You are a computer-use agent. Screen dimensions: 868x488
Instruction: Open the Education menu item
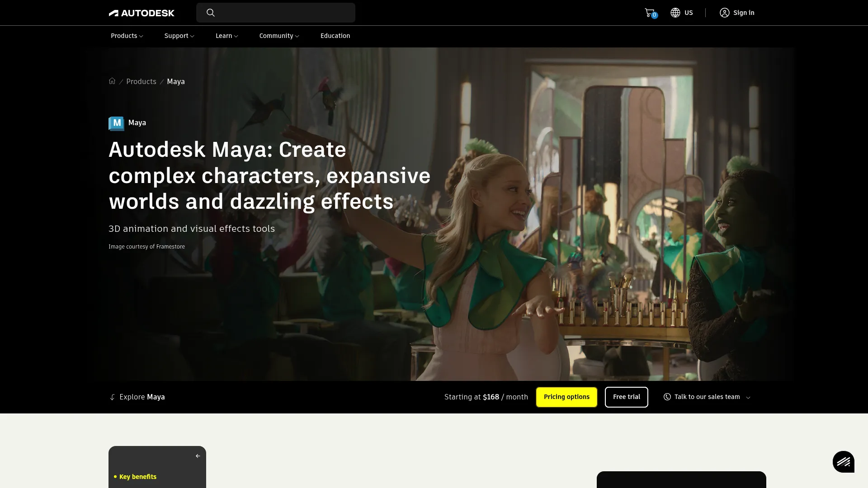click(335, 36)
